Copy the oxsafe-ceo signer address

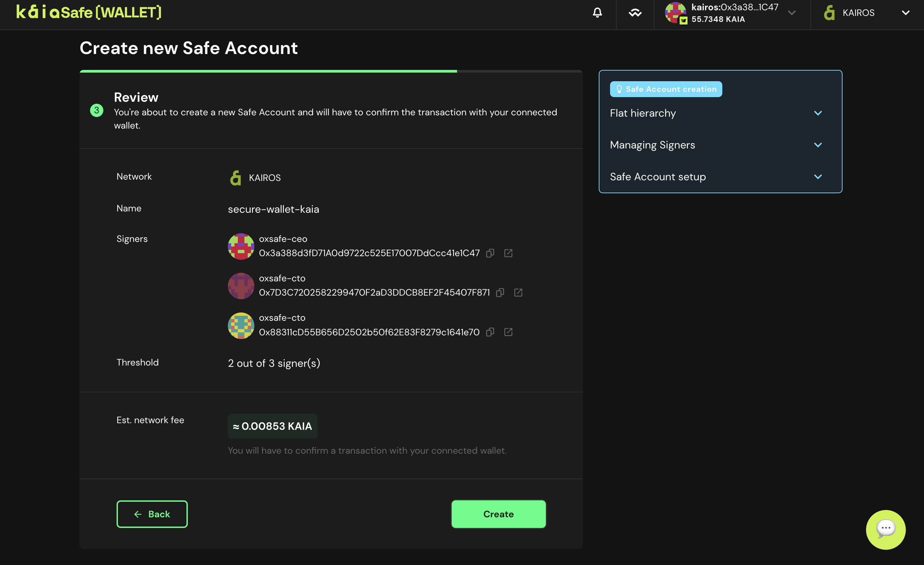(x=490, y=253)
